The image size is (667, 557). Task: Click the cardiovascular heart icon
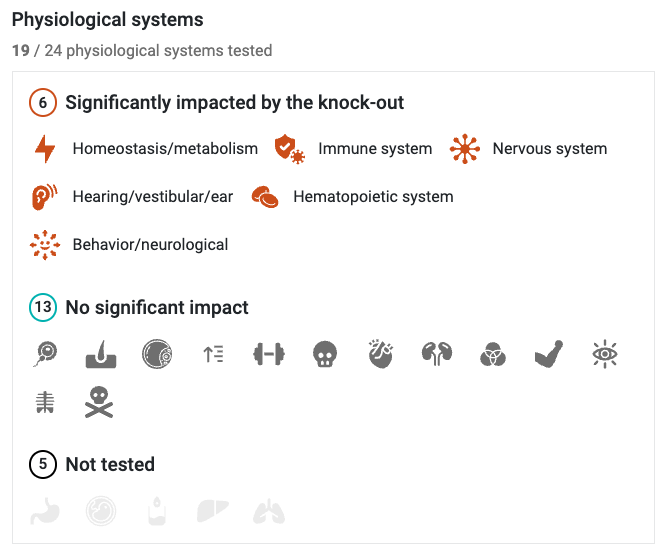(x=381, y=354)
